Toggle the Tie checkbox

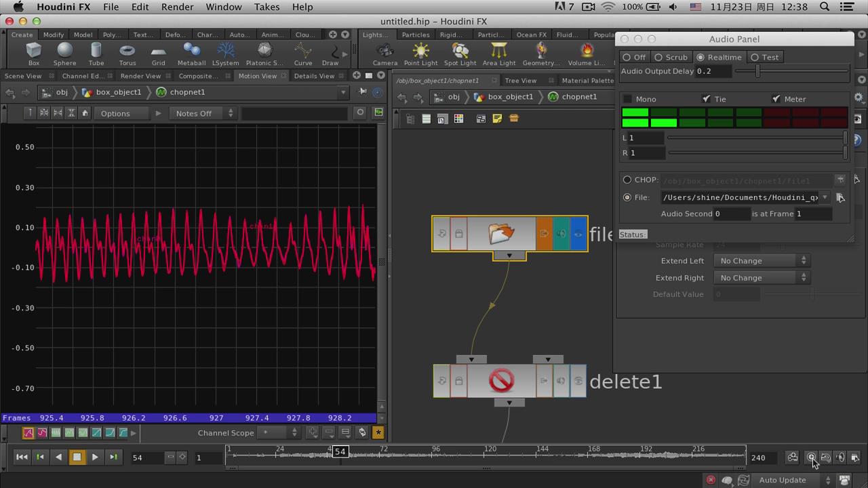707,99
